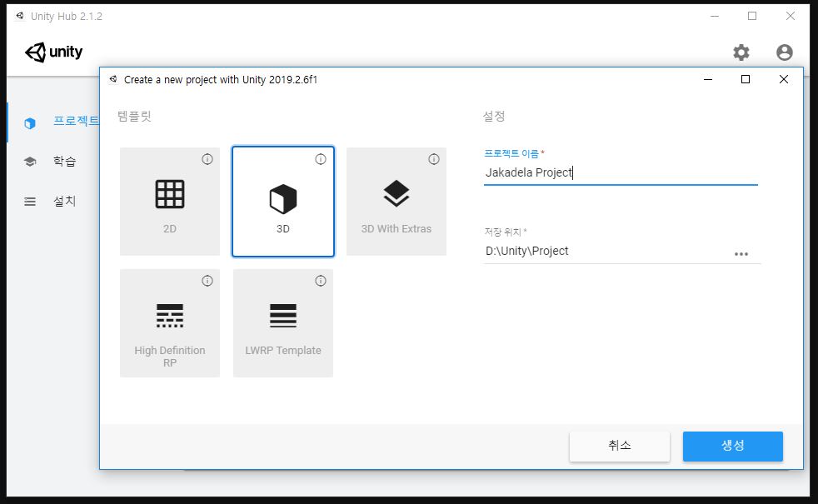Show info for the 2D template

tap(207, 159)
